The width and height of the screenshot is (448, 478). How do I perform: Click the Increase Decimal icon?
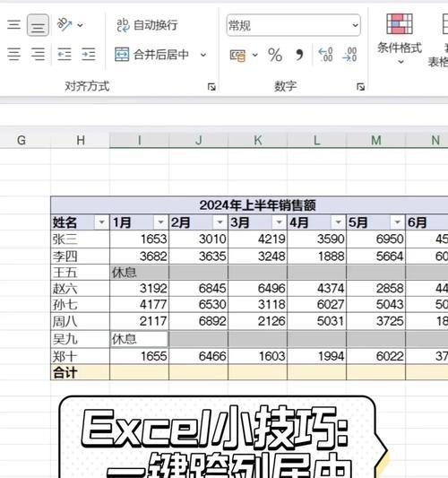325,55
